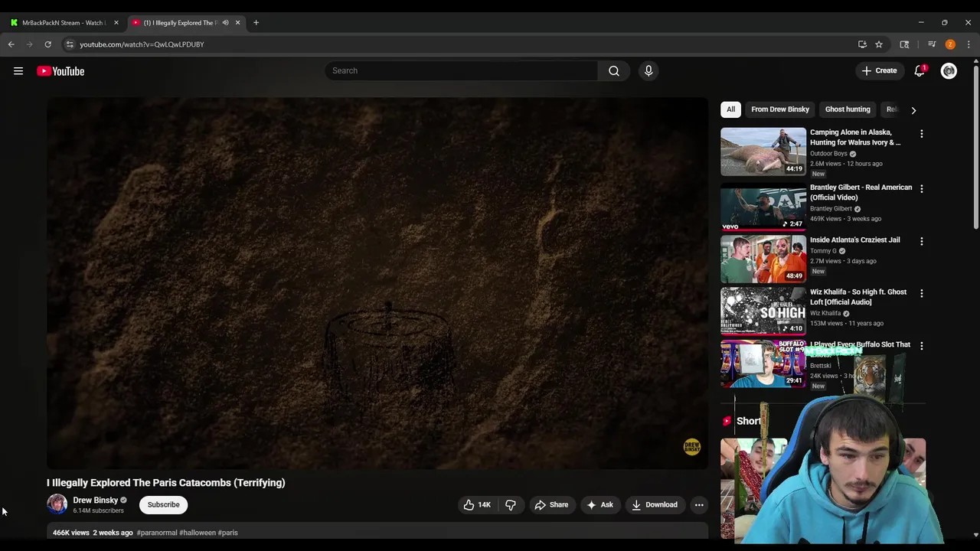The image size is (980, 551).
Task: Switch to I Illegally Explored browser tab
Action: (186, 23)
